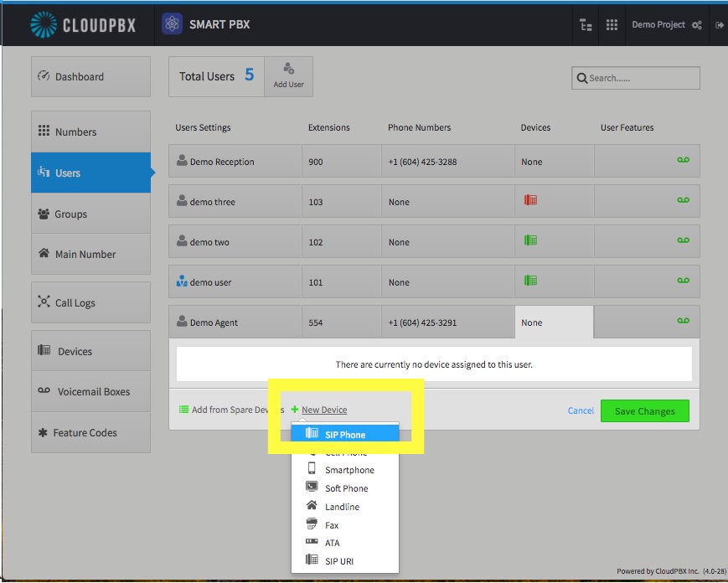This screenshot has height=583, width=728.
Task: Click the Smart PBX atom app icon
Action: click(172, 23)
